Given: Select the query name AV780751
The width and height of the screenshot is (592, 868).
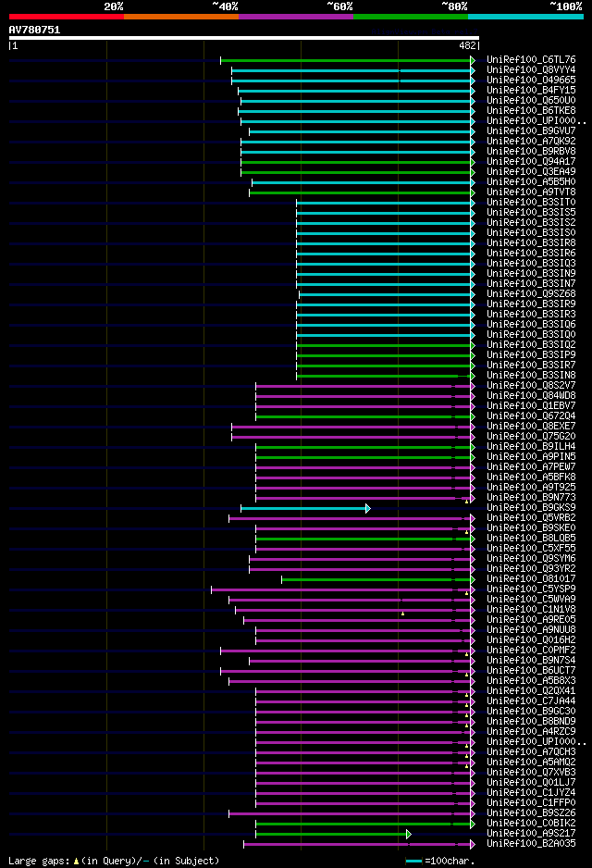Looking at the screenshot, I should (34, 30).
